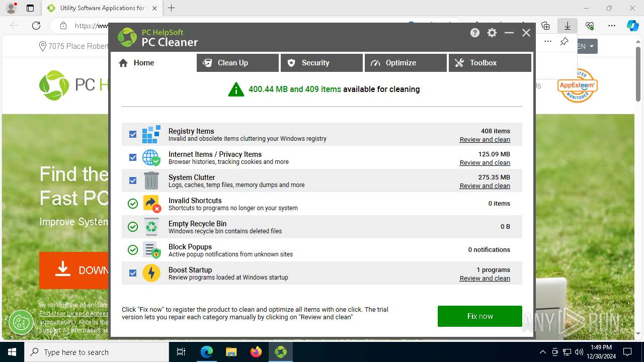Screen dimensions: 644x362
Task: Click the Invalid Shortcuts green checkmark
Action: (133, 204)
